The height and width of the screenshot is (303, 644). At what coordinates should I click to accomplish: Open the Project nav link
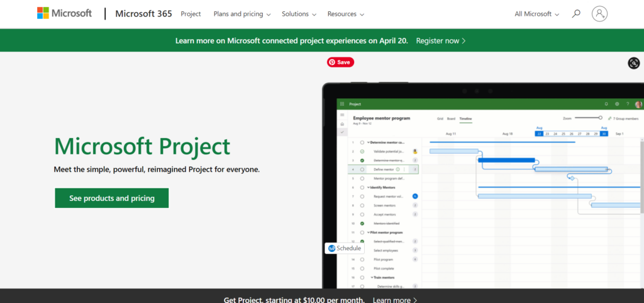click(x=191, y=14)
